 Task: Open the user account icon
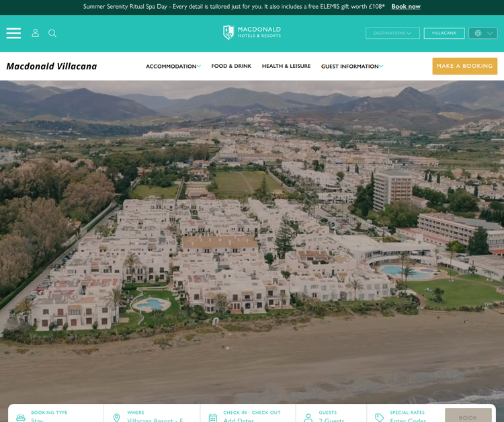coord(36,33)
